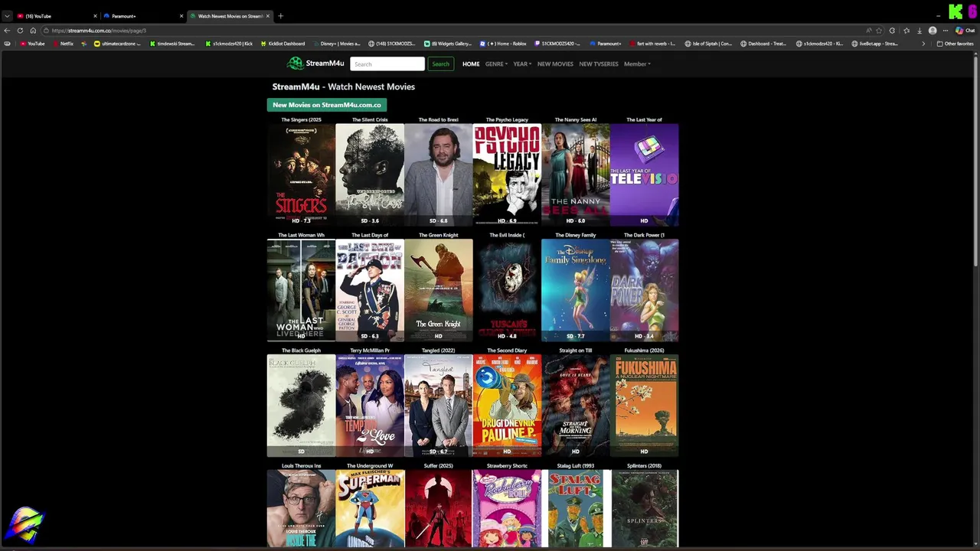Close the Paramount+ tab
The width and height of the screenshot is (980, 551).
[x=181, y=16]
